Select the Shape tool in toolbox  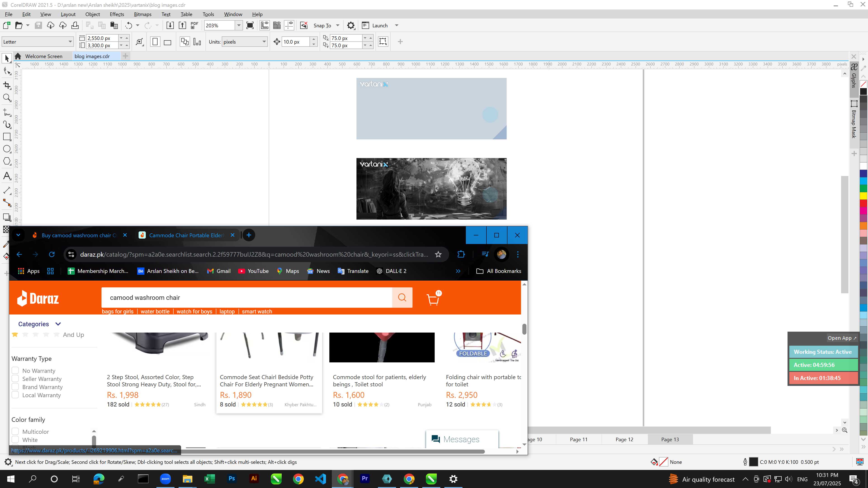coord(7,71)
